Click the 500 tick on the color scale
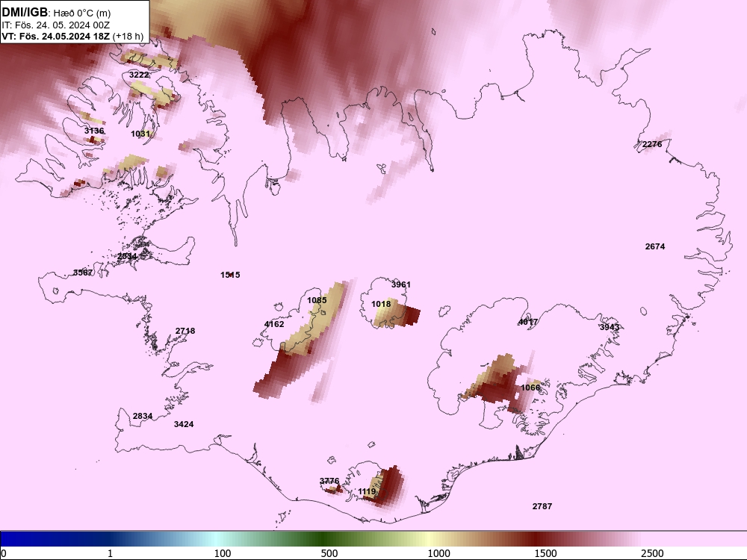747x560 pixels. [329, 553]
